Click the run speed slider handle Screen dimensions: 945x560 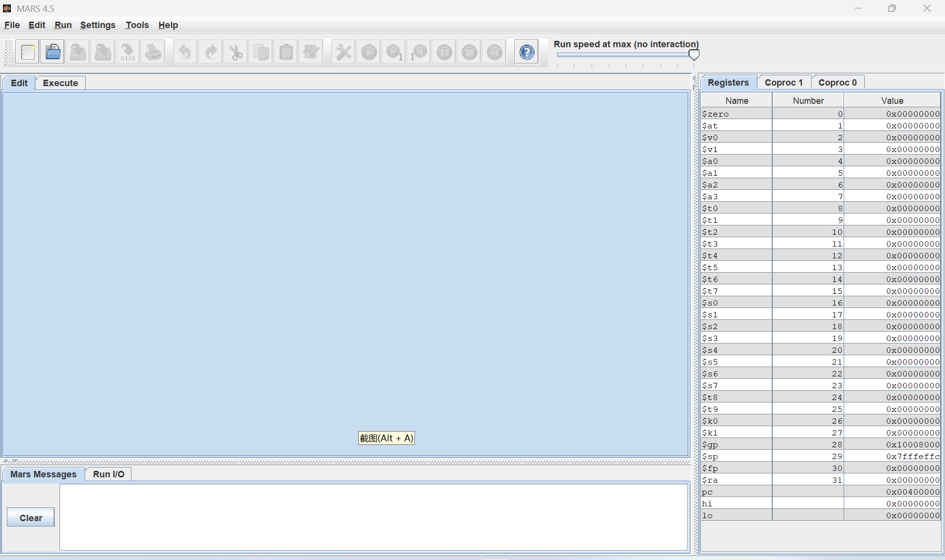[693, 55]
